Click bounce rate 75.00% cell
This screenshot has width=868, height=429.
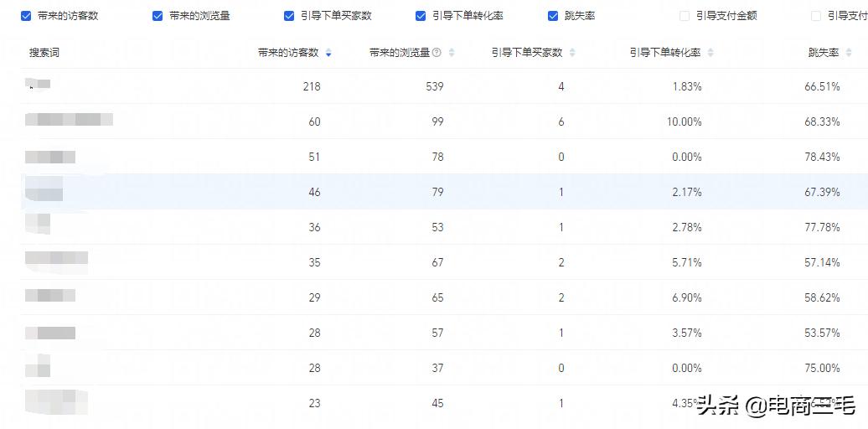(822, 368)
